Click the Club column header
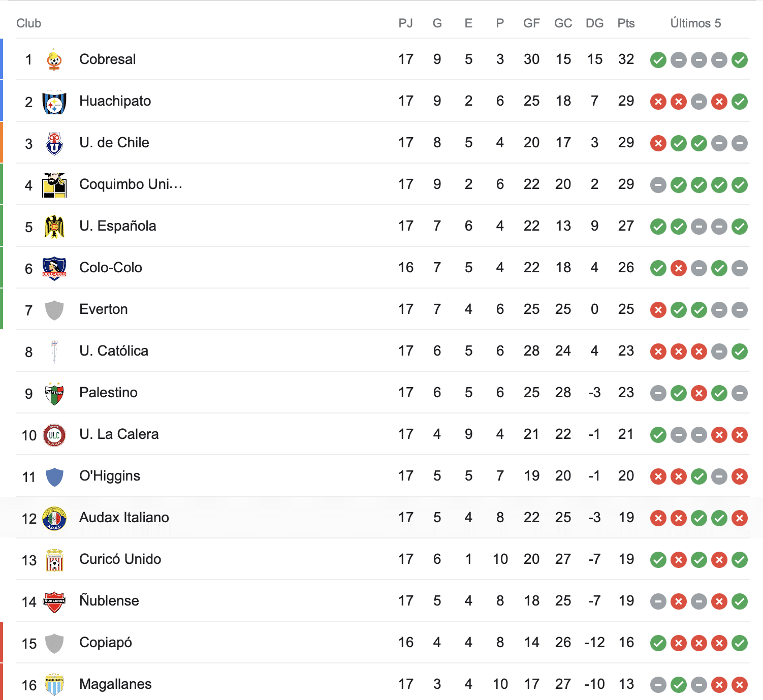This screenshot has width=763, height=700. pyautogui.click(x=28, y=23)
